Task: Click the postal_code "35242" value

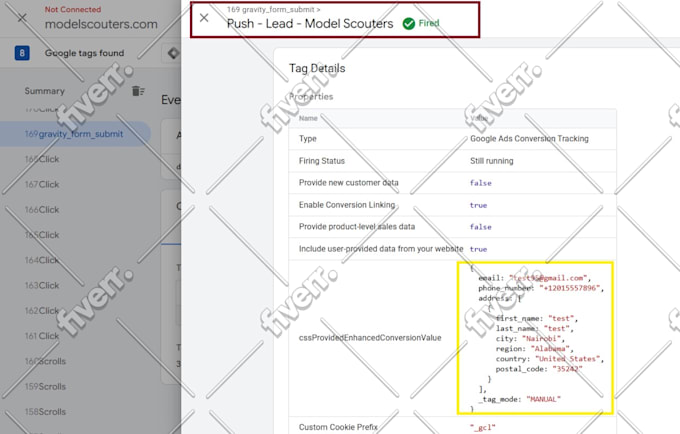Action: [567, 369]
